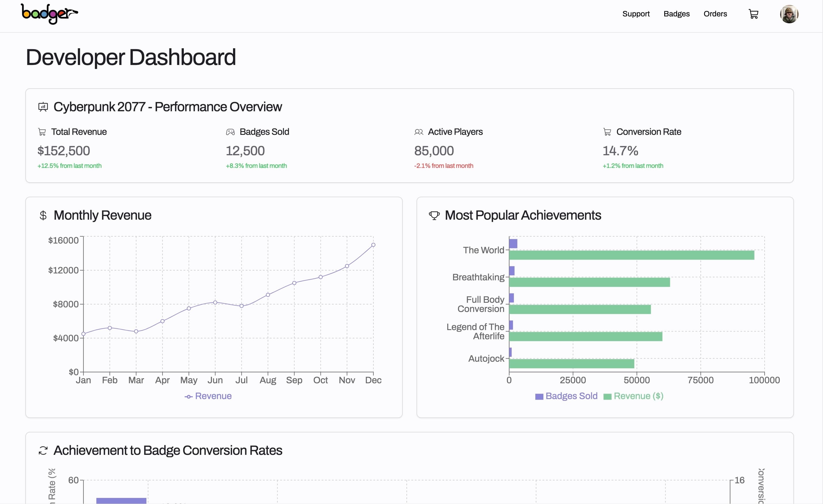823x504 pixels.
Task: Go to the Badges page
Action: tap(676, 14)
